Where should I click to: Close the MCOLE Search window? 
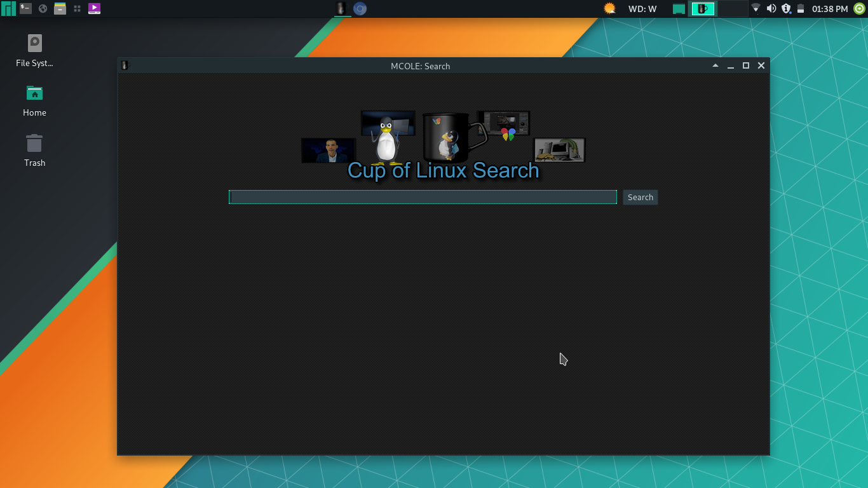[761, 65]
